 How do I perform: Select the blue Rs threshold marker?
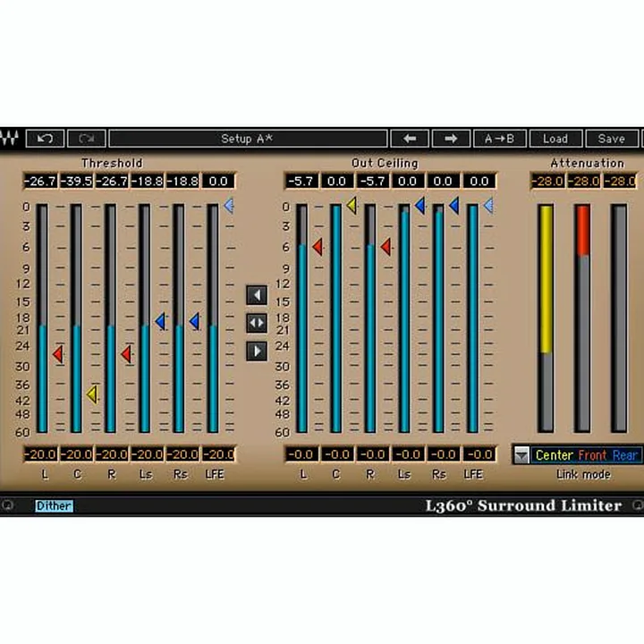pos(195,321)
